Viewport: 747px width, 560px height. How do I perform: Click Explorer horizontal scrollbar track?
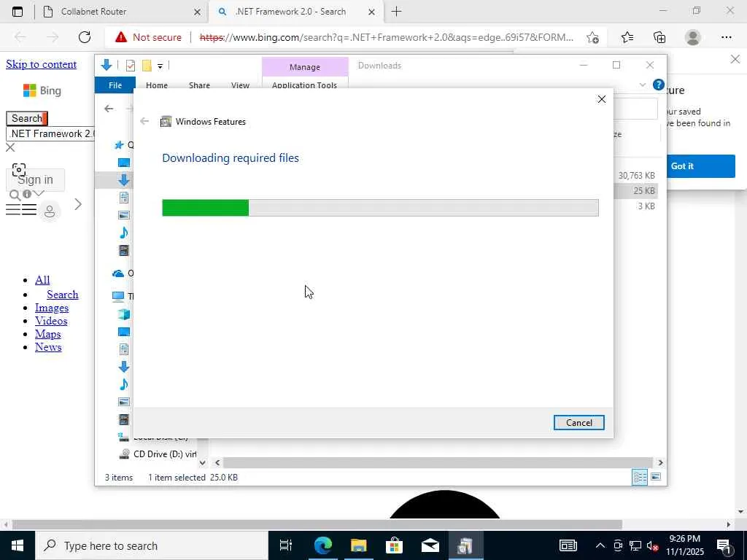(x=438, y=462)
